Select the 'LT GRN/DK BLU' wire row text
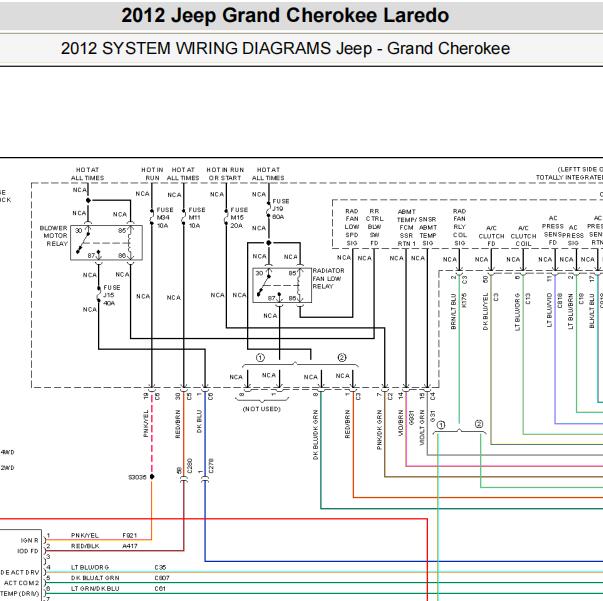The image size is (603, 601). click(x=95, y=588)
